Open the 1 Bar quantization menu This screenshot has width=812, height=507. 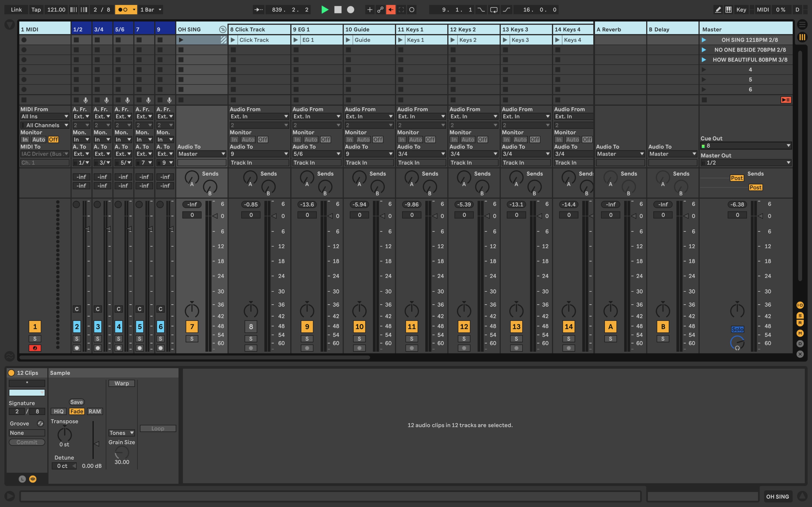[x=151, y=10]
